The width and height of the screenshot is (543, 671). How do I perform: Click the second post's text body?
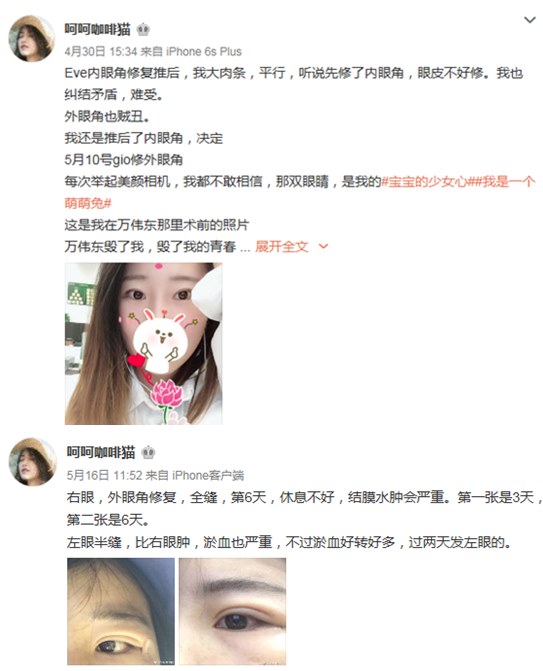click(305, 520)
